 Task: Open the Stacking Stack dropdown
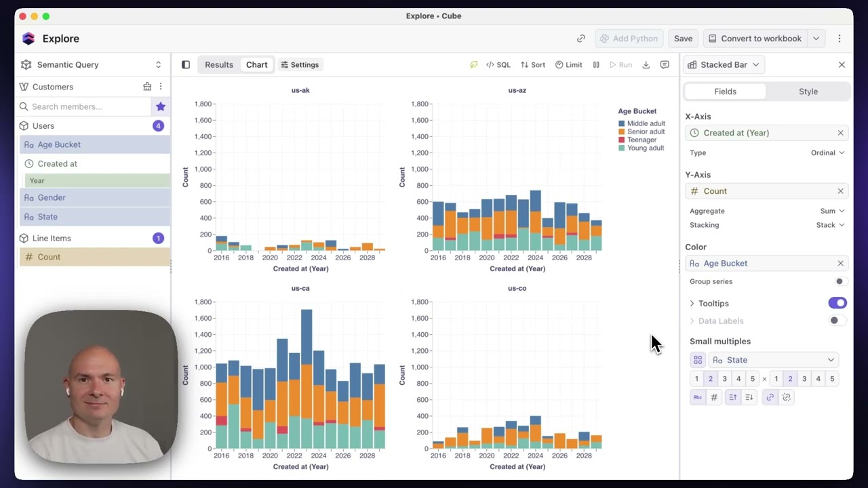click(830, 225)
